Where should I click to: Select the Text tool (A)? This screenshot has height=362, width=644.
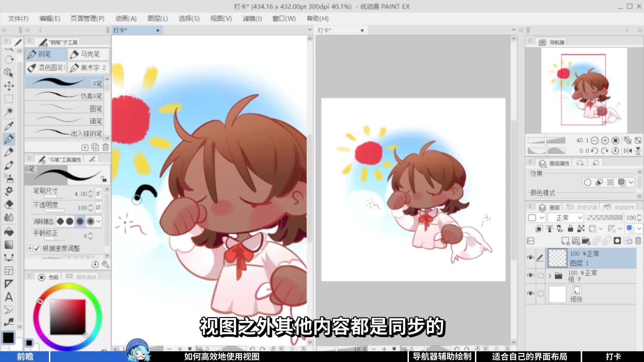[x=9, y=297]
